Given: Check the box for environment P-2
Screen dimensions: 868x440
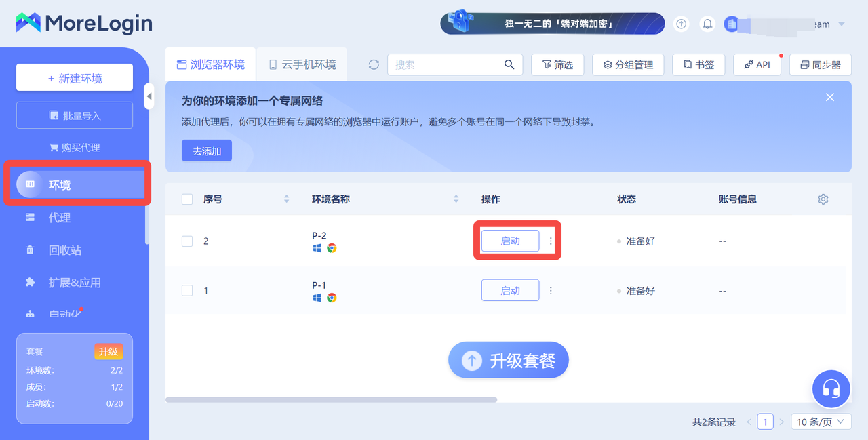Looking at the screenshot, I should pyautogui.click(x=187, y=241).
